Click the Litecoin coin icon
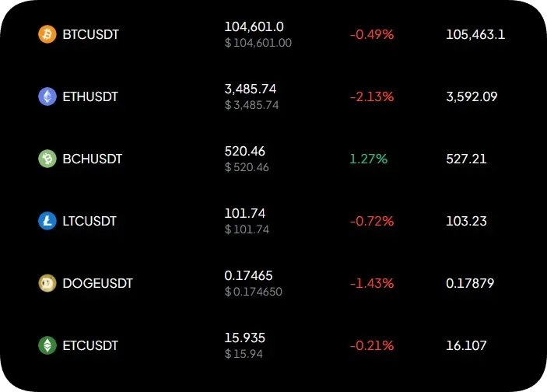The image size is (547, 392). pyautogui.click(x=47, y=221)
